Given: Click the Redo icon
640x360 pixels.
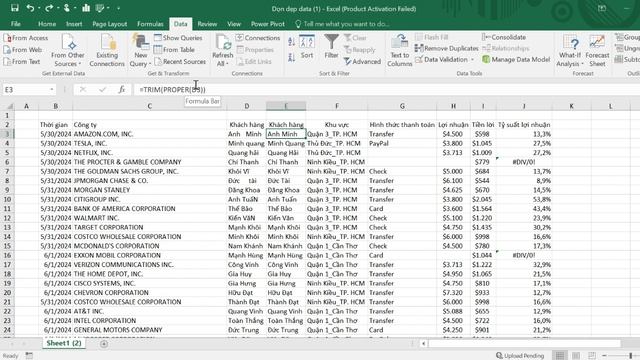Looking at the screenshot, I should [x=49, y=8].
